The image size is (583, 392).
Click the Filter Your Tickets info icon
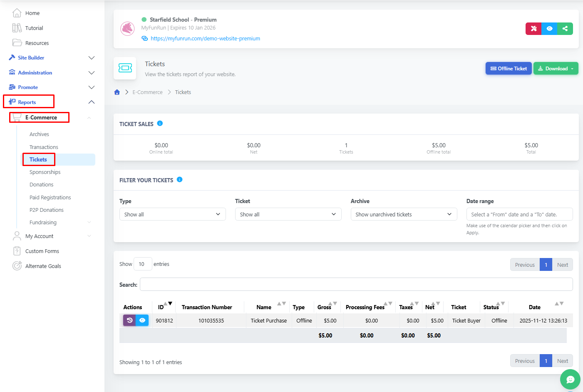click(x=180, y=180)
